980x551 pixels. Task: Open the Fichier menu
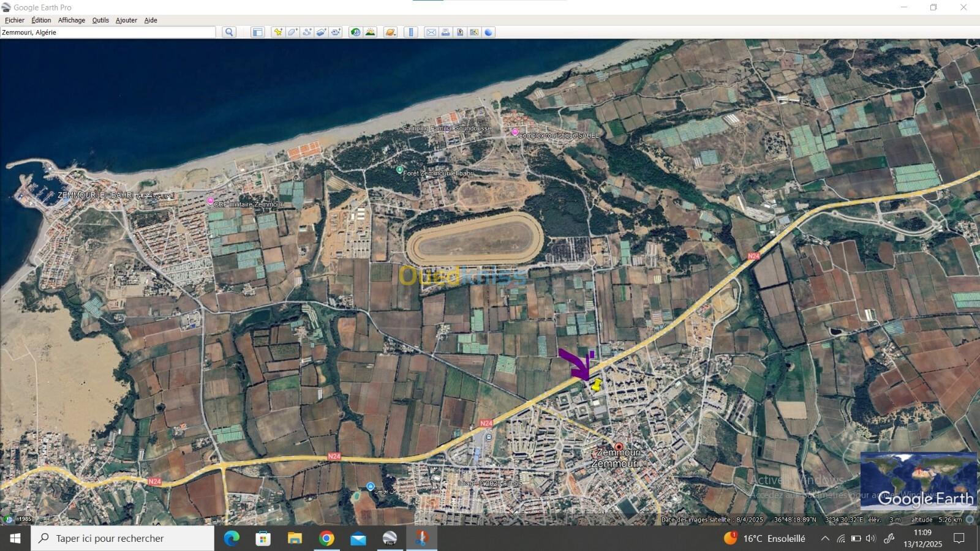coord(15,20)
